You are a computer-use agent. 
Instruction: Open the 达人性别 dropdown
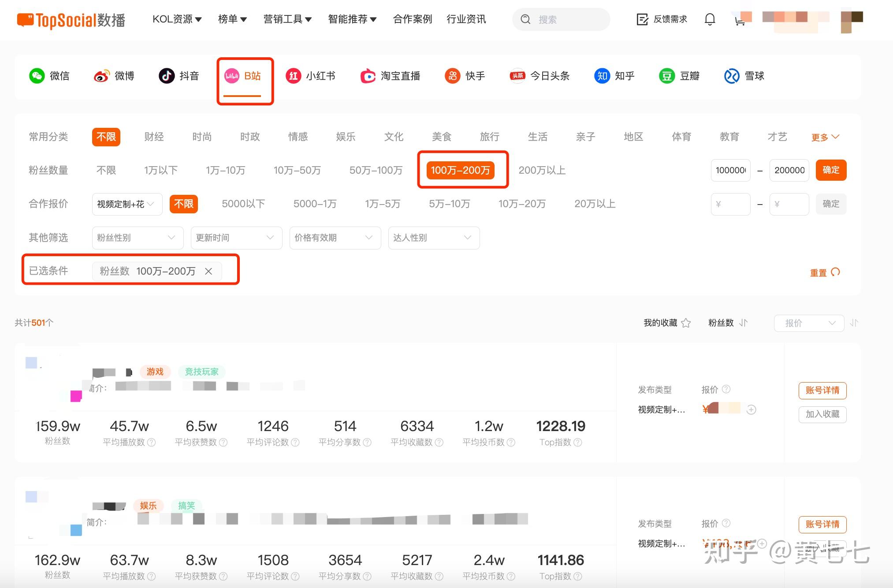(x=434, y=238)
